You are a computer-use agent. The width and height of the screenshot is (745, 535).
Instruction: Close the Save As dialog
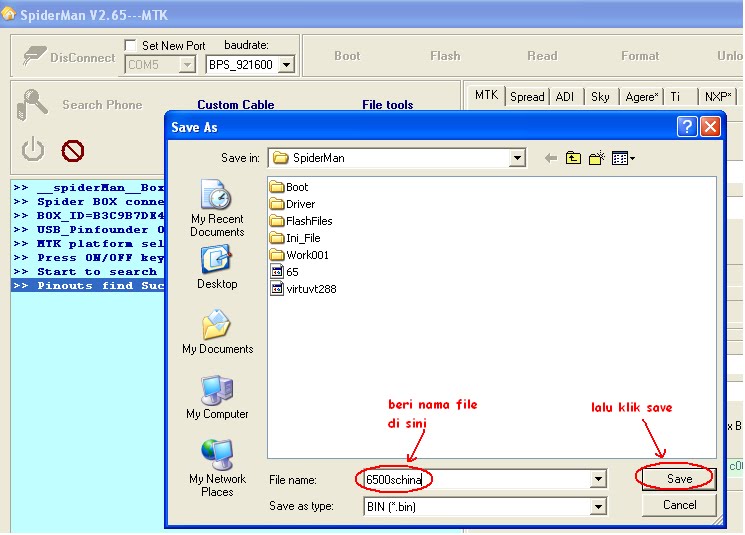click(710, 127)
